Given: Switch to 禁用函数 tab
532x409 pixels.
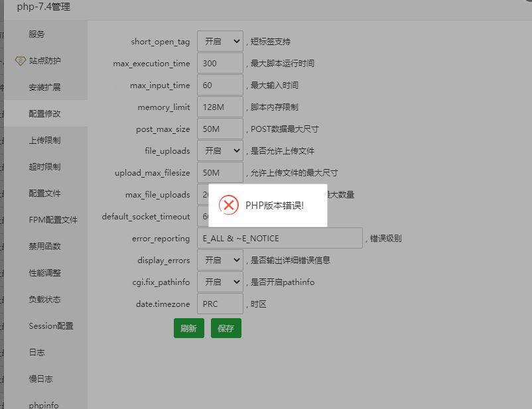Looking at the screenshot, I should pyautogui.click(x=45, y=246).
